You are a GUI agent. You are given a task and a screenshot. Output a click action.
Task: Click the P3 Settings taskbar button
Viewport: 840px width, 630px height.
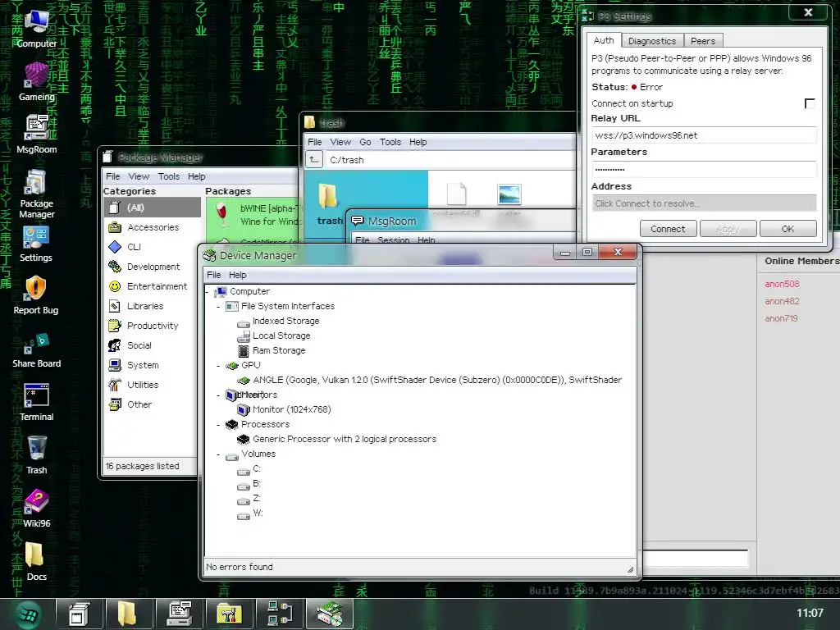(x=279, y=614)
